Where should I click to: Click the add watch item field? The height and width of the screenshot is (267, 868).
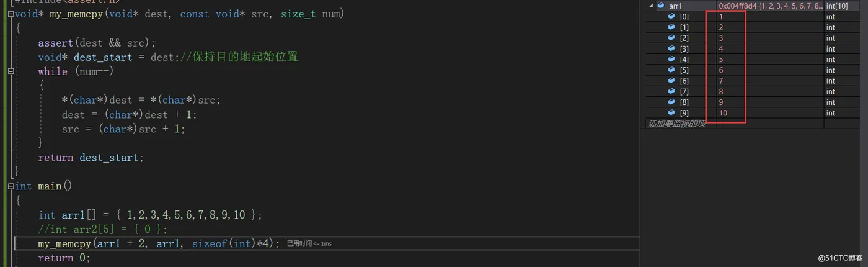pos(681,124)
